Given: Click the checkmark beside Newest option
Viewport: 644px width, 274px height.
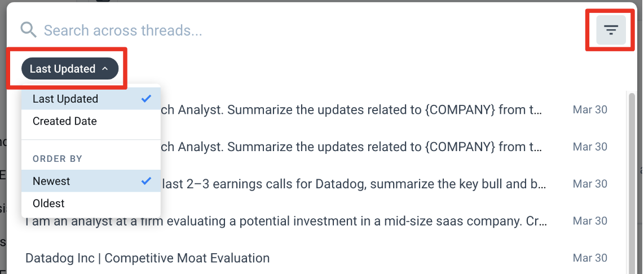Looking at the screenshot, I should (x=147, y=181).
